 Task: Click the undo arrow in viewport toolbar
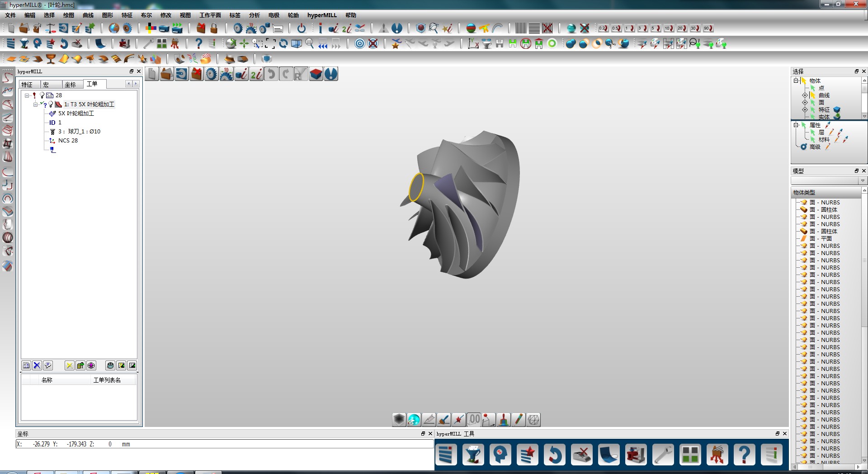pos(271,74)
